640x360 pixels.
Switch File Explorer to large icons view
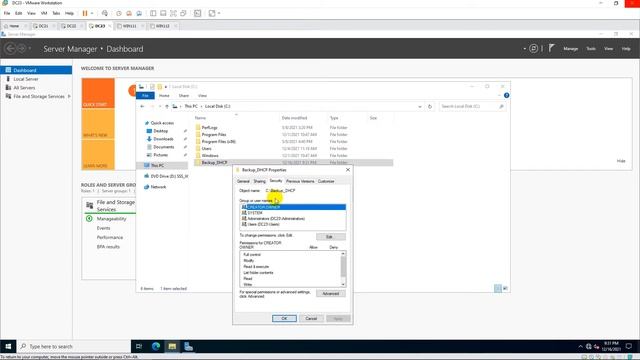click(x=505, y=289)
